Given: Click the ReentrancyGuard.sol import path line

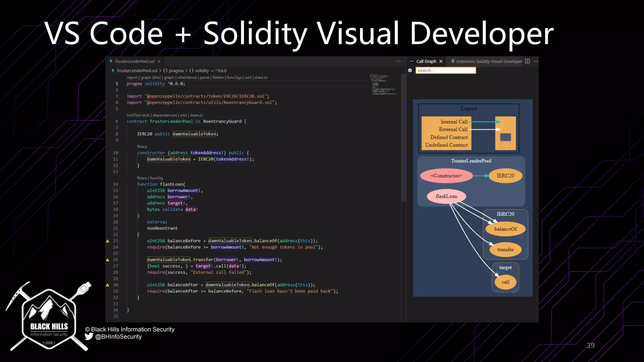Looking at the screenshot, I should [x=202, y=102].
